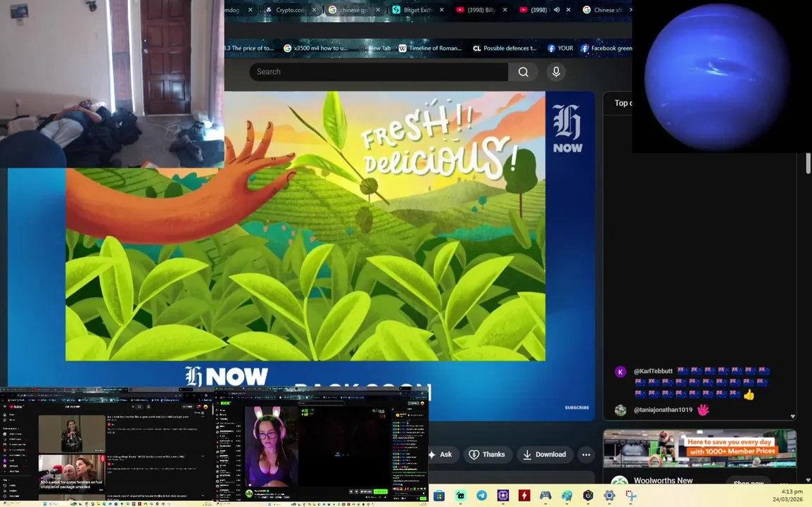Open Snipping Tool from the taskbar
The width and height of the screenshot is (812, 507).
[630, 496]
